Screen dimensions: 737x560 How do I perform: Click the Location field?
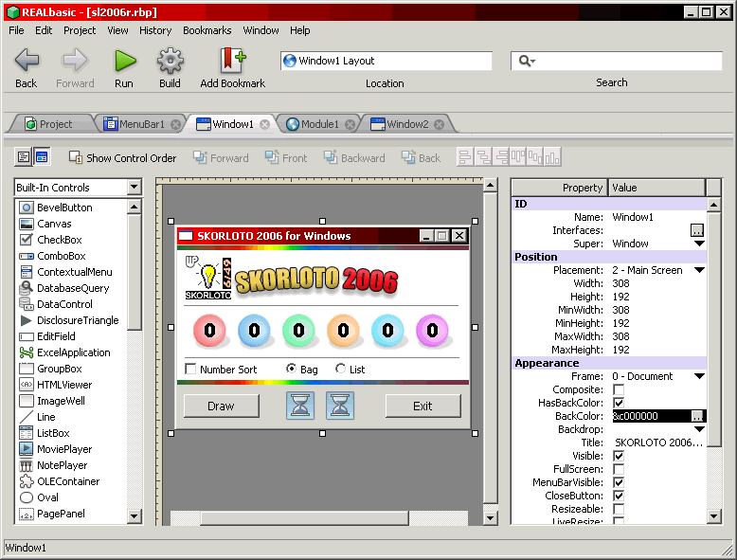(x=386, y=61)
